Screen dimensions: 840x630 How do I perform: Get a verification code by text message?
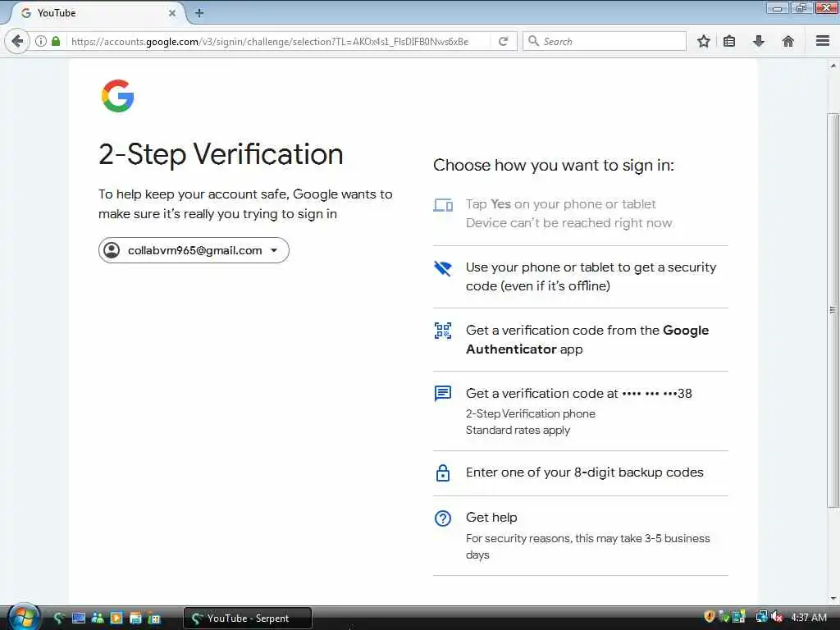[581, 411]
